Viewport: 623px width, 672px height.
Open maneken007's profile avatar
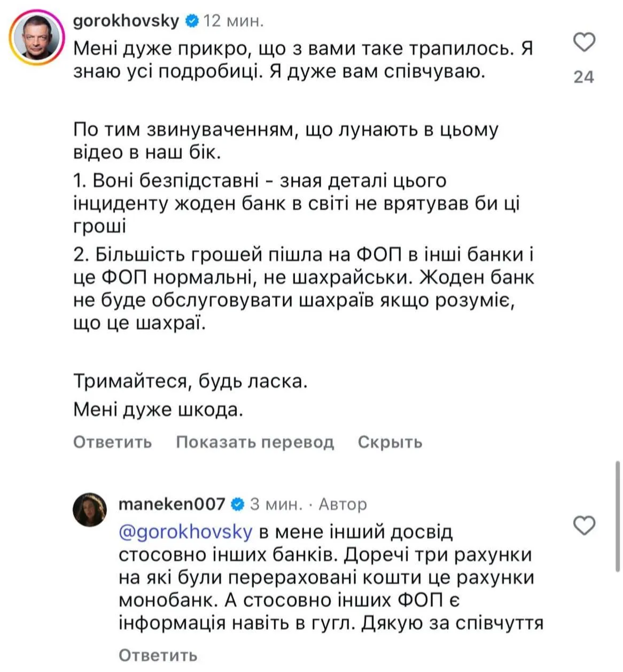(89, 509)
